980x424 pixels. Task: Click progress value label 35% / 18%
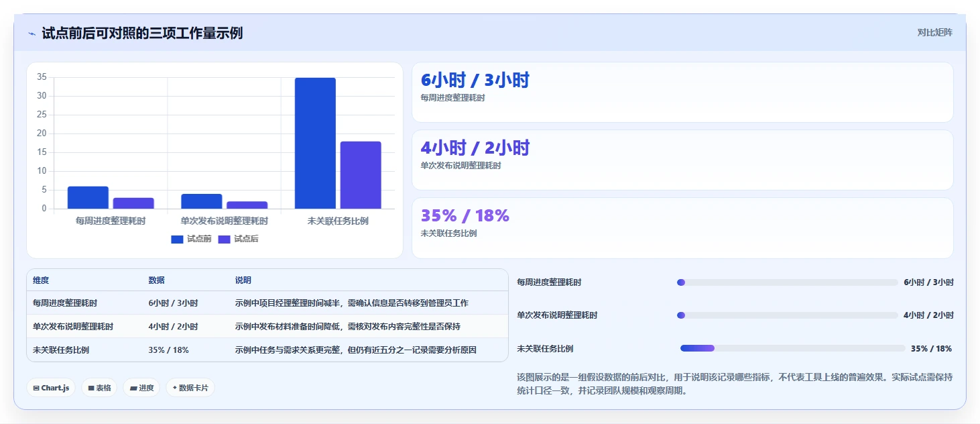click(x=931, y=349)
